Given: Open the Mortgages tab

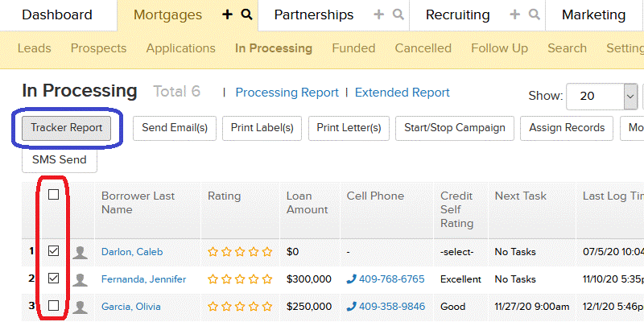Looking at the screenshot, I should (168, 15).
